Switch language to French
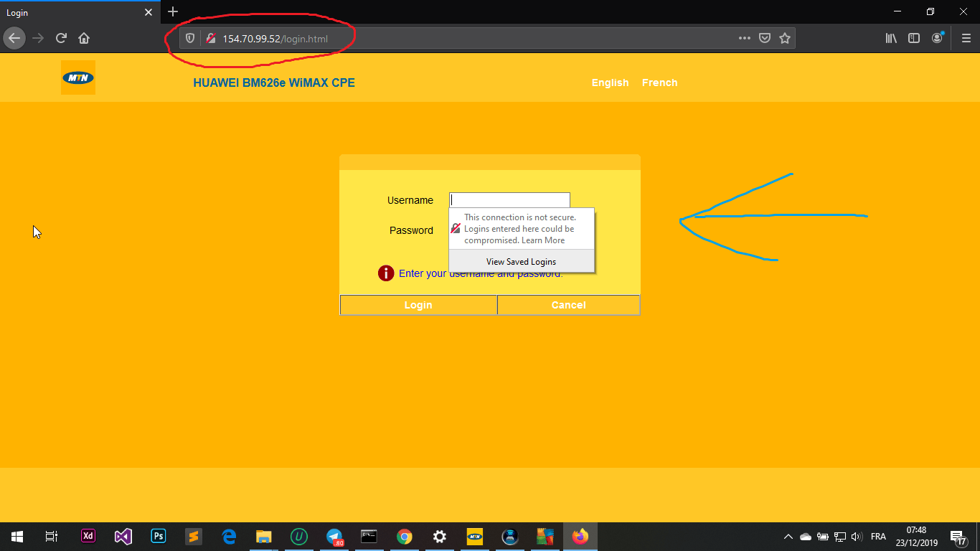980x551 pixels. [x=659, y=83]
